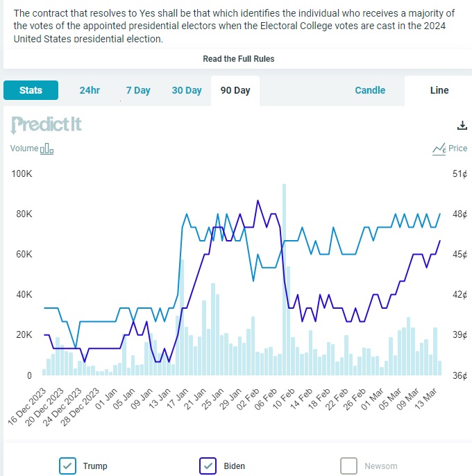Click the Volume bar chart icon
Viewport: 472px width, 476px height.
point(47,148)
